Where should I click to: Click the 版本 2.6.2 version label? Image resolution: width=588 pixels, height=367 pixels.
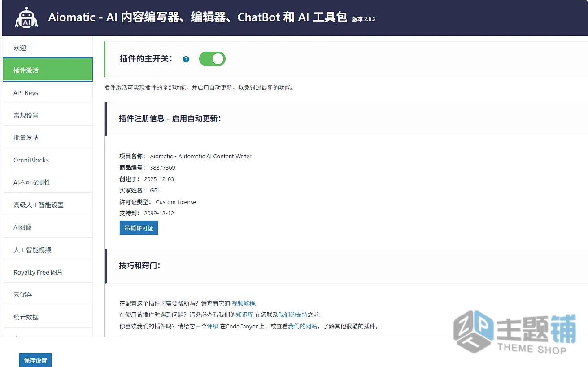(x=364, y=19)
